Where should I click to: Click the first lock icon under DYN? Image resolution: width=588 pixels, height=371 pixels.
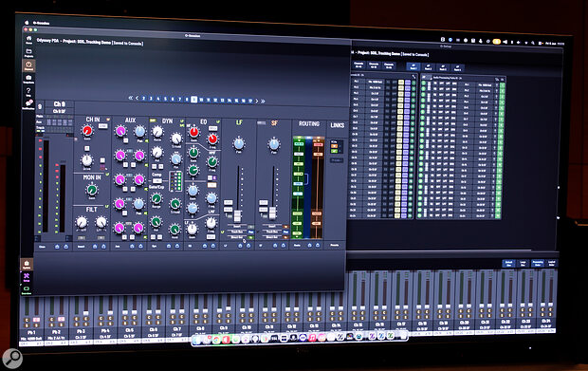[x=169, y=246]
